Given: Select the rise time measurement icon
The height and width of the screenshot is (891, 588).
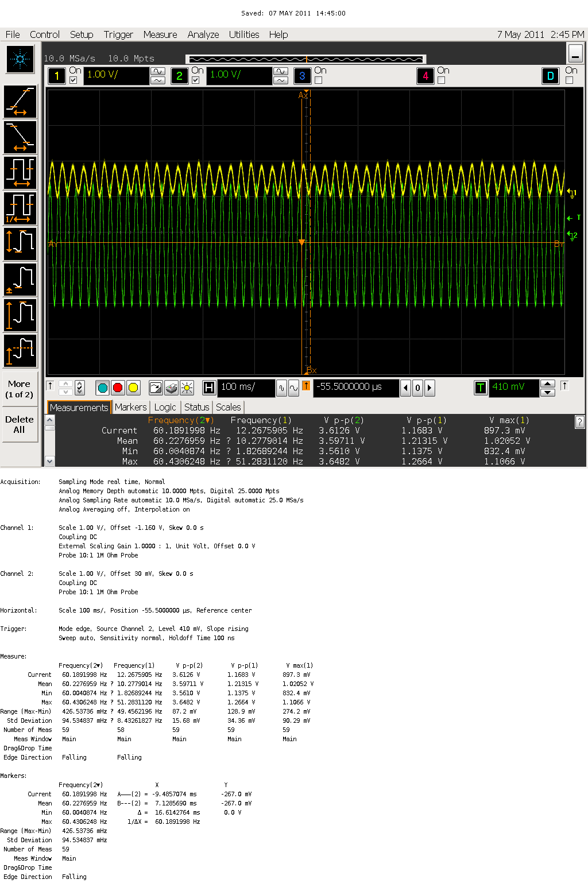Looking at the screenshot, I should pyautogui.click(x=20, y=102).
